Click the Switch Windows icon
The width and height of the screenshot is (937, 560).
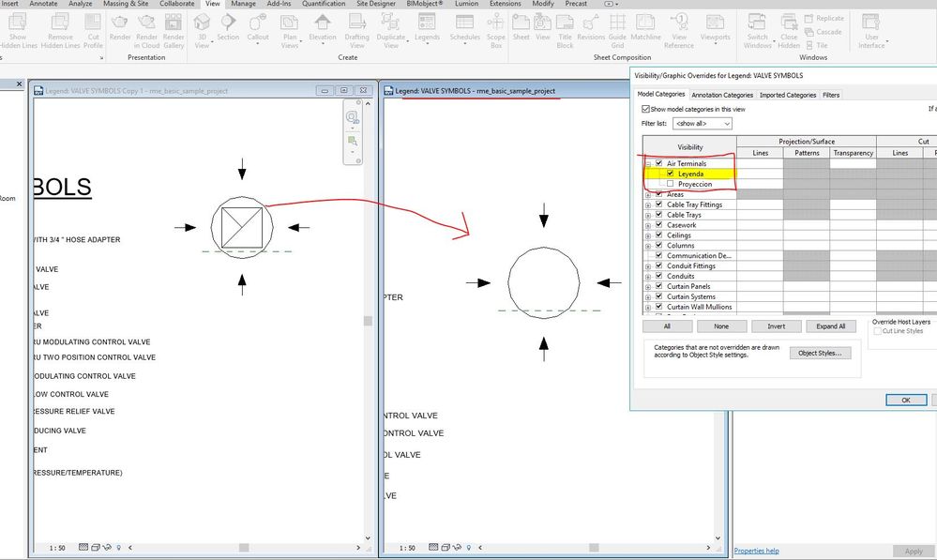coord(757,23)
